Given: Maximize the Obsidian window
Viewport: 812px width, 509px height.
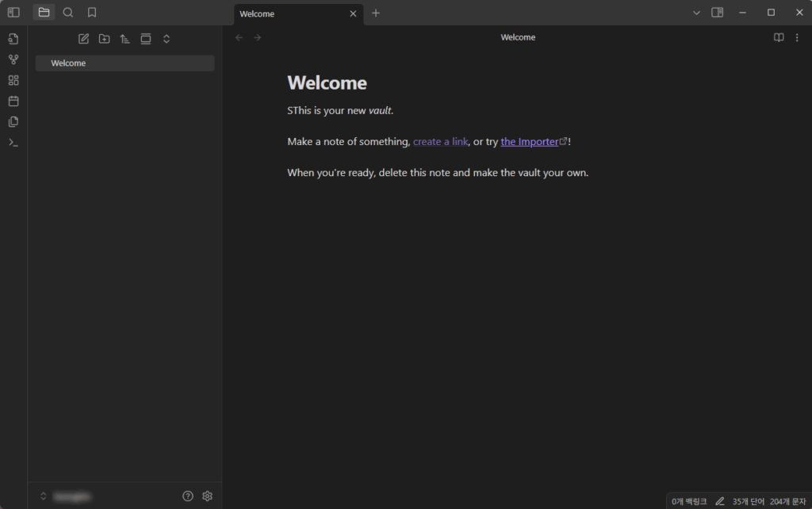Looking at the screenshot, I should tap(771, 13).
